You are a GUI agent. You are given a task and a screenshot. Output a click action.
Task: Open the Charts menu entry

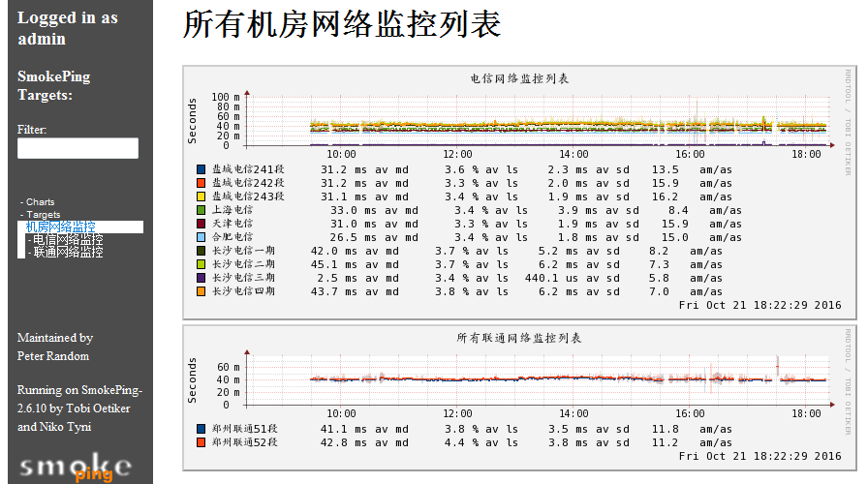pyautogui.click(x=40, y=202)
